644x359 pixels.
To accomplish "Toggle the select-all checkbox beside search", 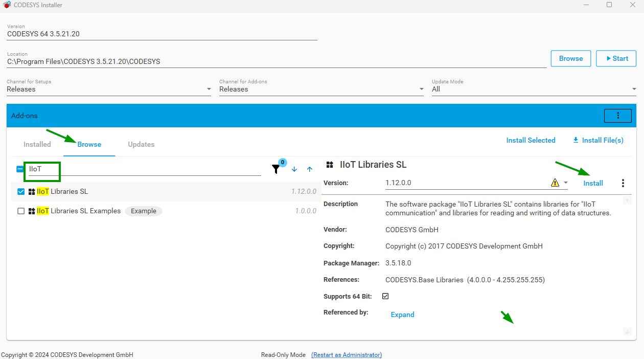I will [x=20, y=169].
